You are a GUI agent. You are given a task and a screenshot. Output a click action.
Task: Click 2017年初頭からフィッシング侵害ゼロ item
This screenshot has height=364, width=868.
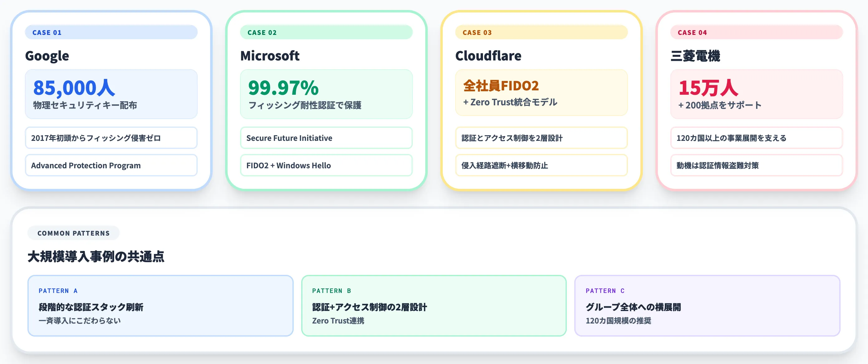111,138
